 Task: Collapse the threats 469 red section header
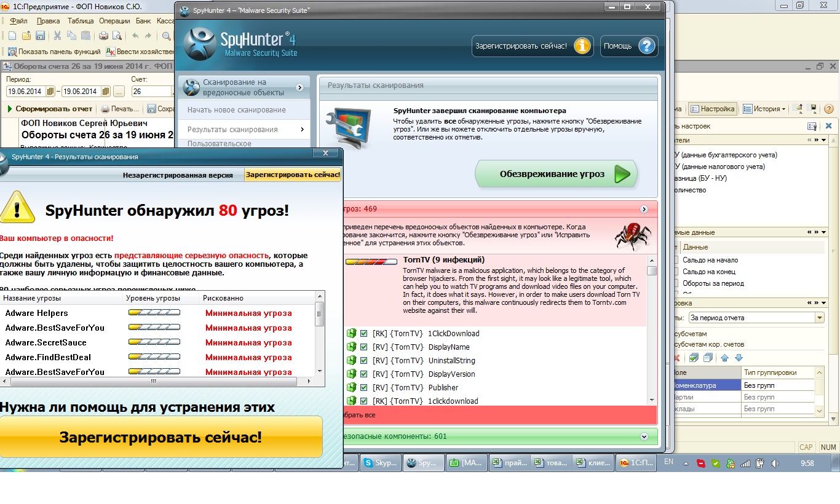pos(644,209)
